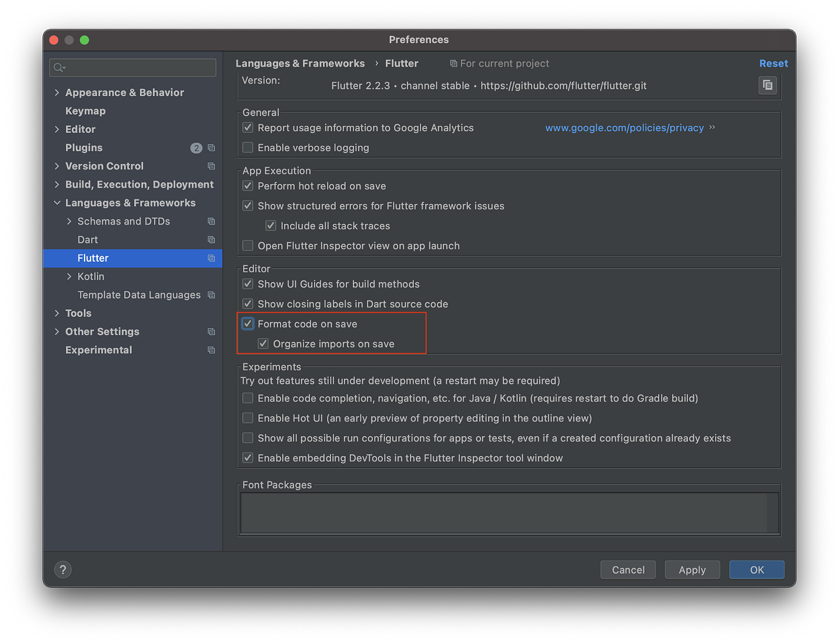
Task: Toggle Show UI Guides for build methods
Action: 248,284
